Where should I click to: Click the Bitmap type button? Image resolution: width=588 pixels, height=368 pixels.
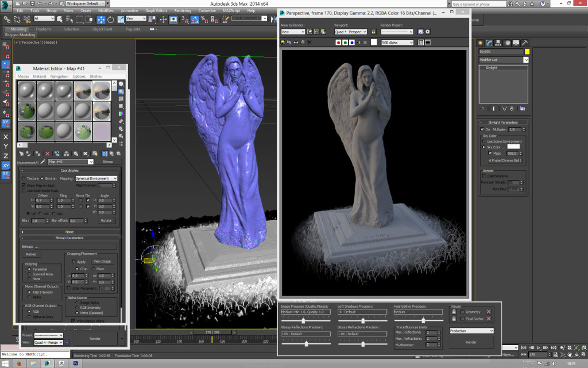click(x=107, y=162)
